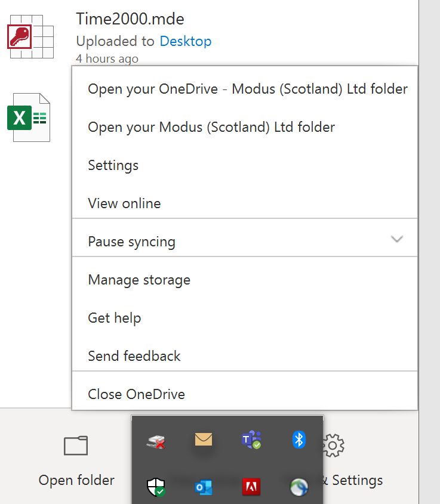440x504 pixels.
Task: Click the 'Uploaded to' status text
Action: (115, 42)
